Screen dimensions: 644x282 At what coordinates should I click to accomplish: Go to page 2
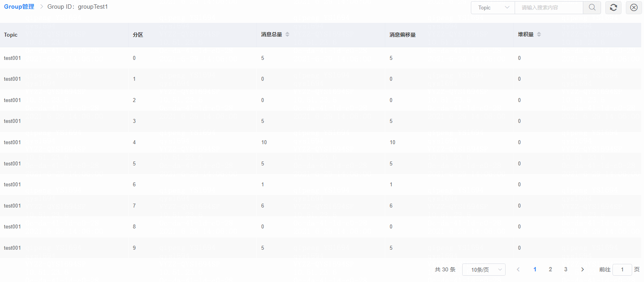tap(550, 269)
